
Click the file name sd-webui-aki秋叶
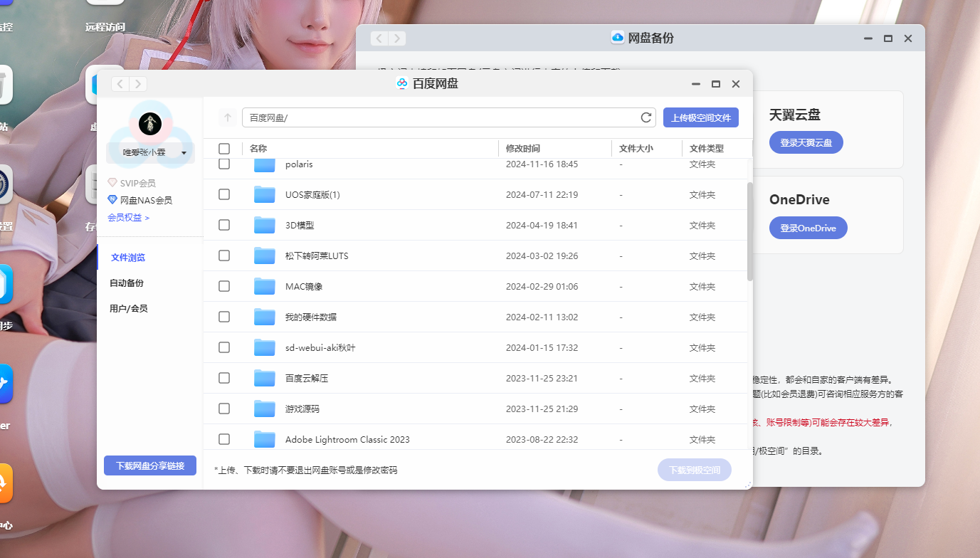(320, 347)
